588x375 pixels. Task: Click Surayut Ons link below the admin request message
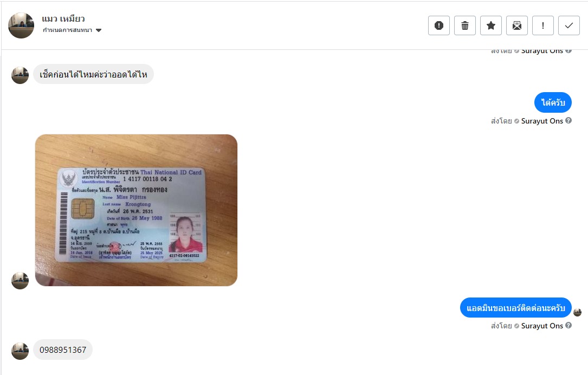tap(542, 326)
